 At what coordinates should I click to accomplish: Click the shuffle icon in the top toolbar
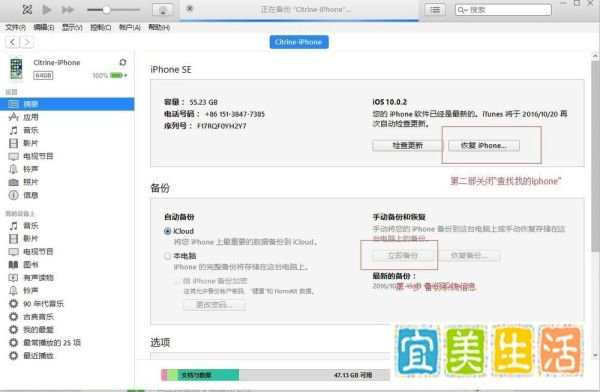27,9
